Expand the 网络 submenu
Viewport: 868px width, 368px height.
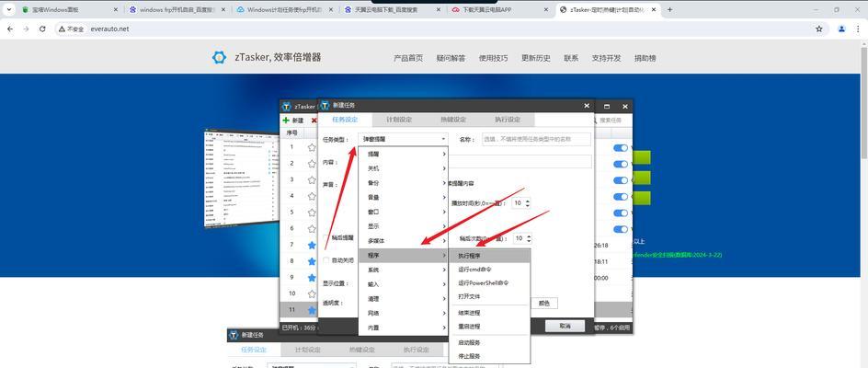403,313
